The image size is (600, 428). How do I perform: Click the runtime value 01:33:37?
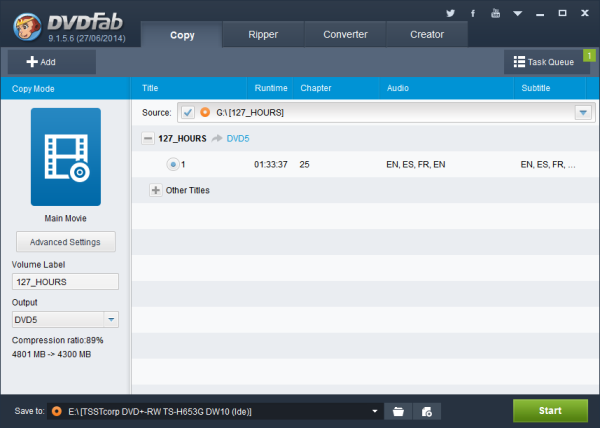(x=271, y=164)
